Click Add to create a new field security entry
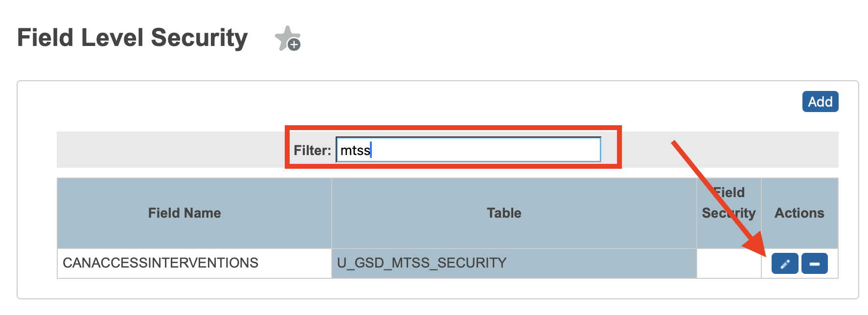 (x=820, y=102)
